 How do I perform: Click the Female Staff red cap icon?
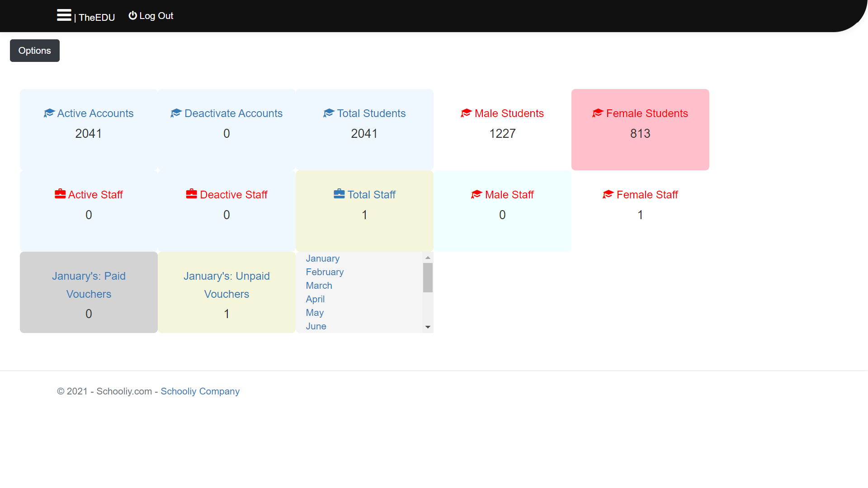click(x=608, y=194)
